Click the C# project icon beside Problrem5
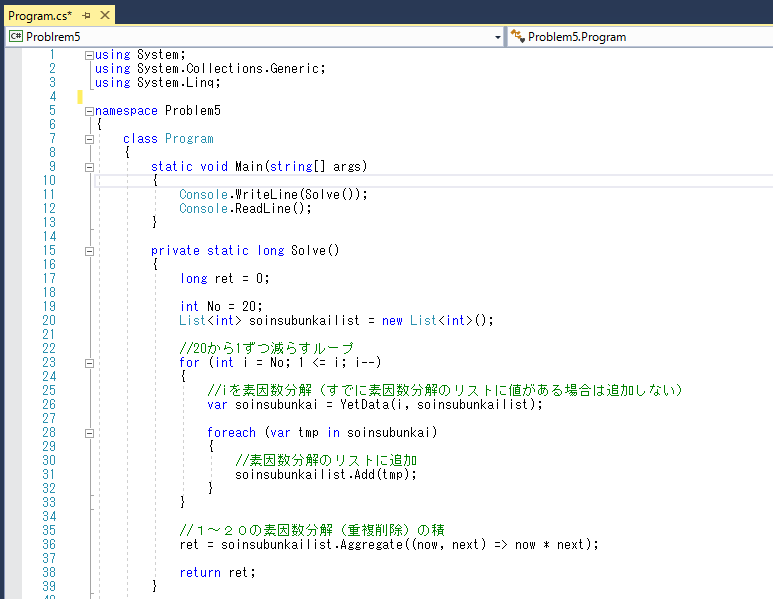The width and height of the screenshot is (773, 599). pos(16,36)
